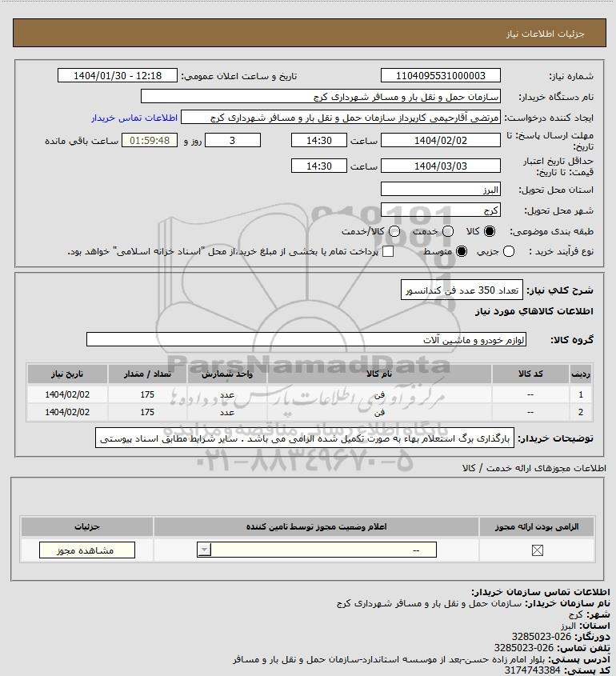Click the توضیحات خریدار text box
The image size is (616, 676).
pyautogui.click(x=305, y=438)
